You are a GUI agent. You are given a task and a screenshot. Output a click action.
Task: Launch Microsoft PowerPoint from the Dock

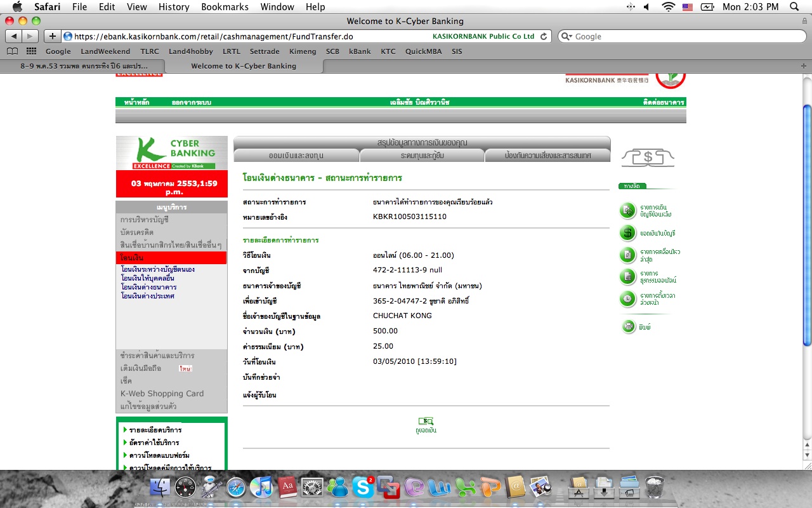tap(490, 487)
